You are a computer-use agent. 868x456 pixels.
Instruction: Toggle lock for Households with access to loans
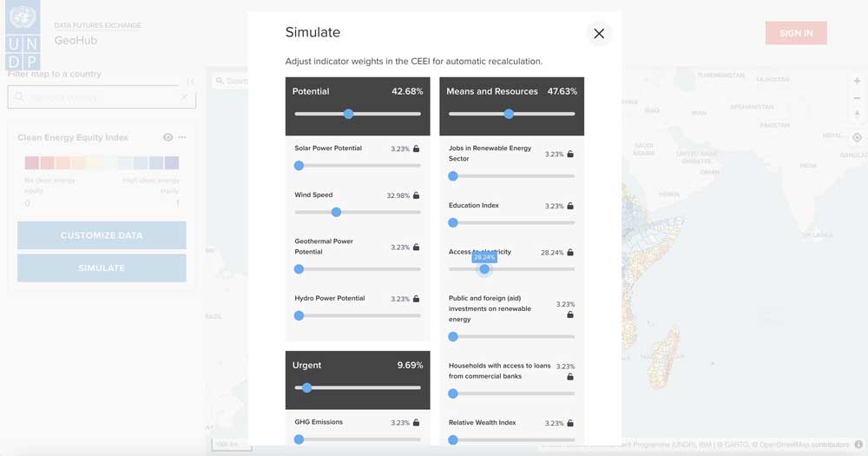tap(570, 377)
